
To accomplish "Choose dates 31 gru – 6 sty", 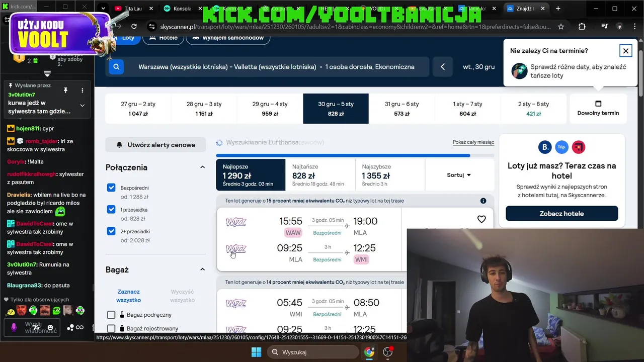I will 401,109.
